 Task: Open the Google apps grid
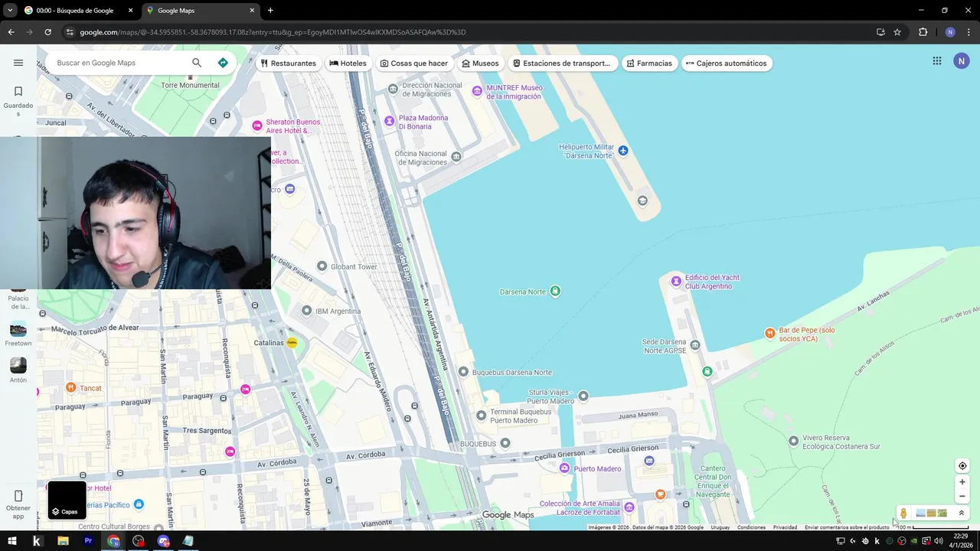936,61
